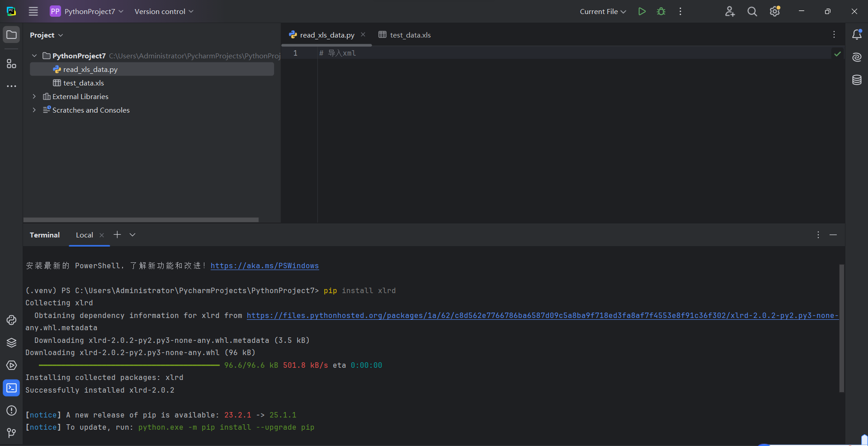This screenshot has width=868, height=446.
Task: Open the Python Packages tool window
Action: (11, 342)
